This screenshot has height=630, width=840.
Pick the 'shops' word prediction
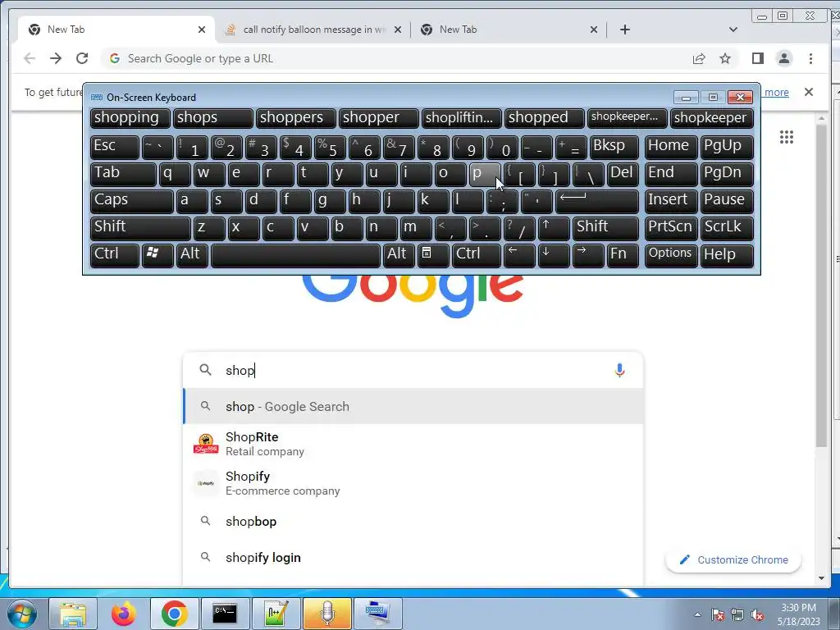(212, 118)
